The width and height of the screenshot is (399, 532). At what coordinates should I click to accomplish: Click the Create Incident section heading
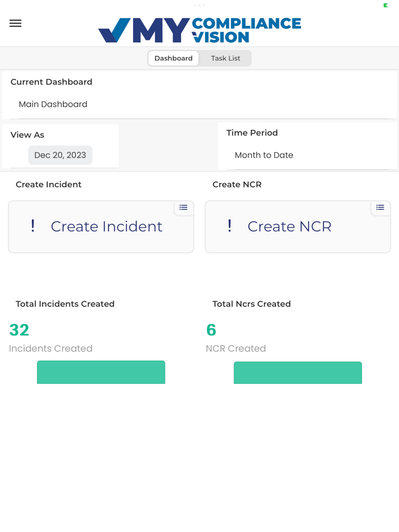coord(49,184)
